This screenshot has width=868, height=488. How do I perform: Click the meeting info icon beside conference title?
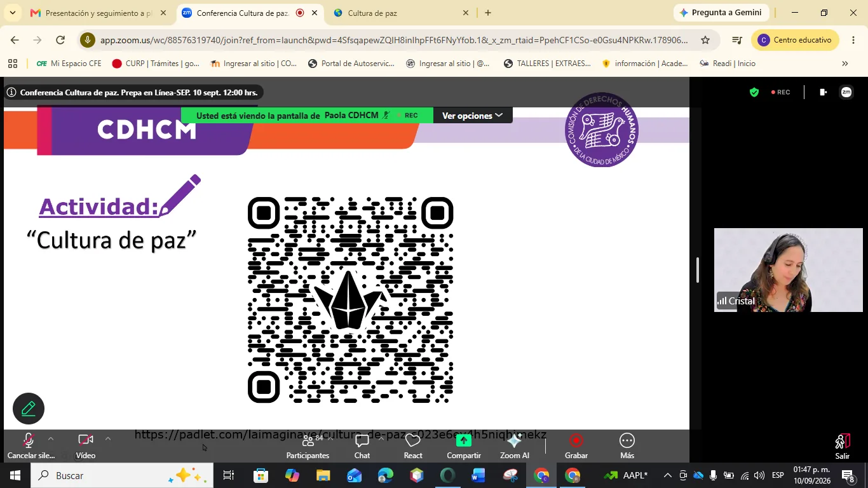[11, 93]
